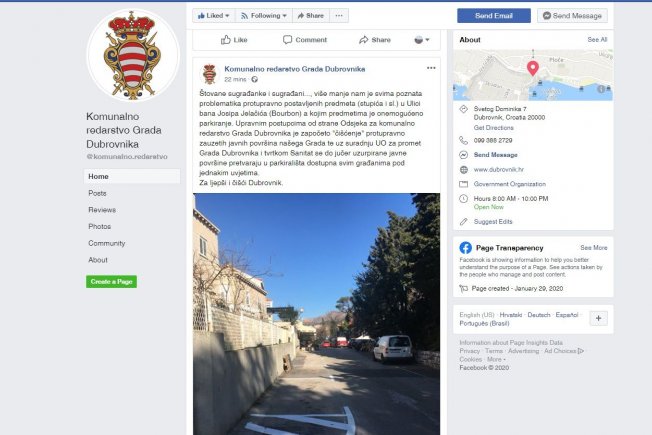Click the green Create a Page button
Screen dimensions: 652x435
(111, 282)
